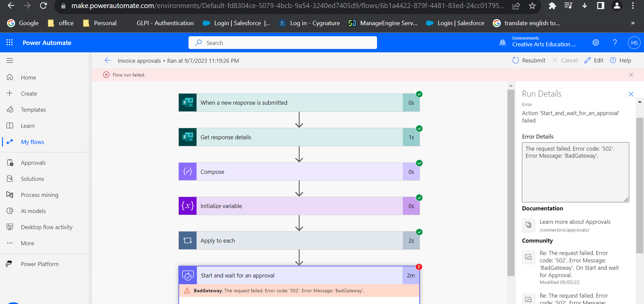Go to My flows
Screen dimensions: 644x304
(33, 142)
